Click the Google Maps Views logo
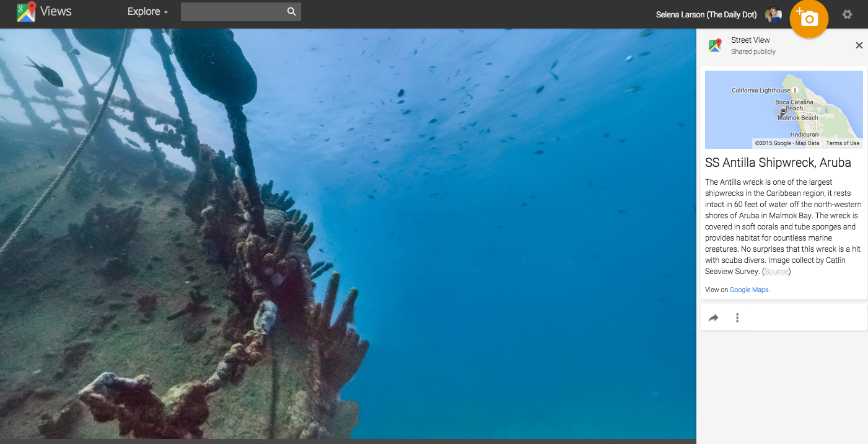 (25, 12)
